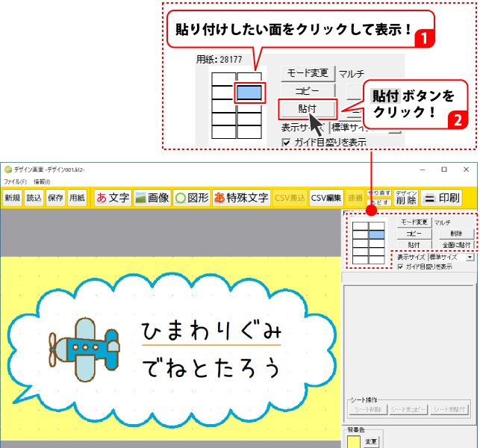The height and width of the screenshot is (448, 480).
Task: Click やり直す redo button
Action: (379, 193)
